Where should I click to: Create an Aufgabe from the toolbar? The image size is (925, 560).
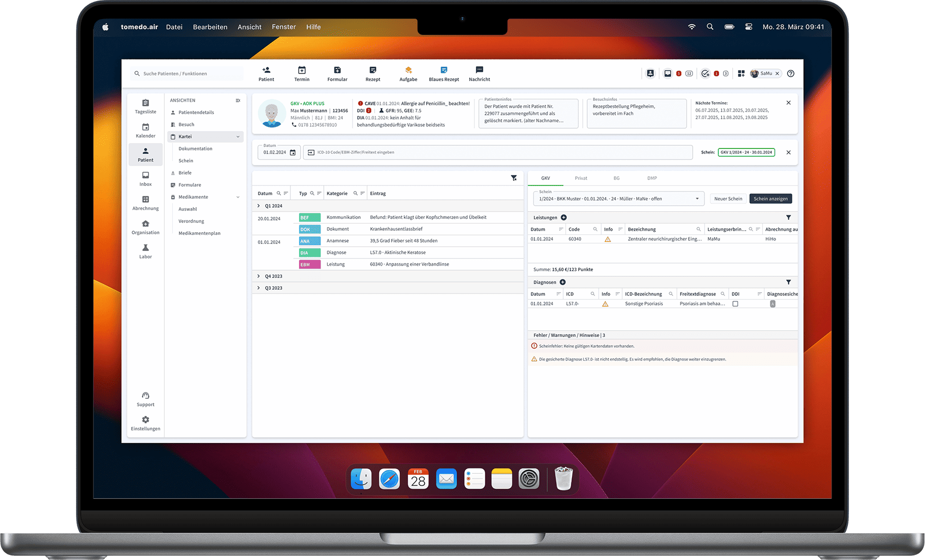(408, 74)
